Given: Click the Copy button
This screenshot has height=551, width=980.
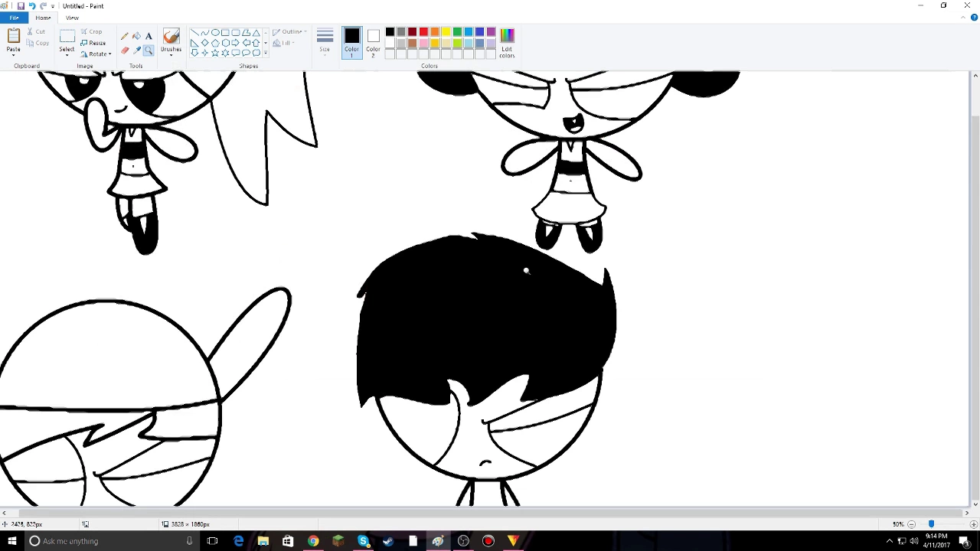Looking at the screenshot, I should tap(38, 43).
